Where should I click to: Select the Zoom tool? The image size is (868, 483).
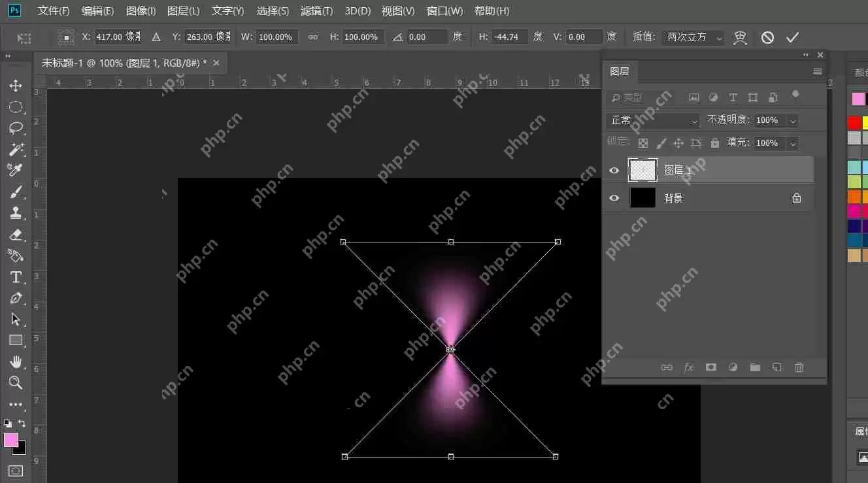click(16, 382)
